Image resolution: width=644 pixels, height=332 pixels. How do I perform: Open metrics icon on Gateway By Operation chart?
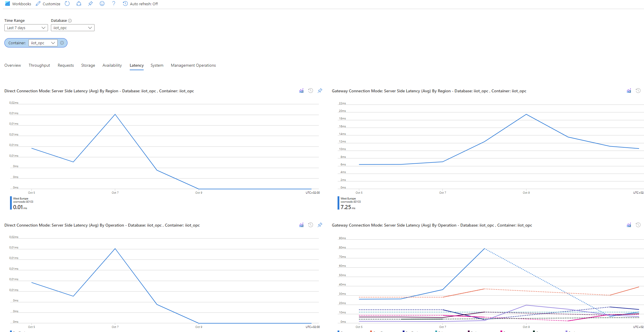(x=629, y=225)
